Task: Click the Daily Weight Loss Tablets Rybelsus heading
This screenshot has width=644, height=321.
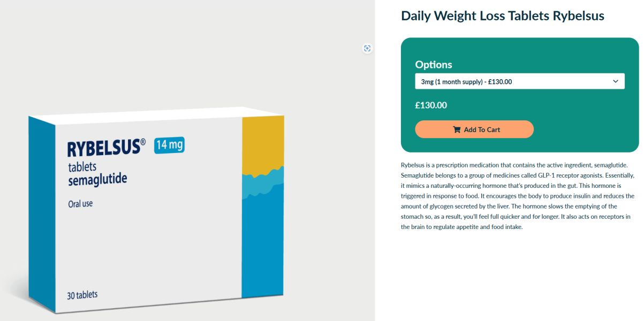Action: click(x=502, y=16)
